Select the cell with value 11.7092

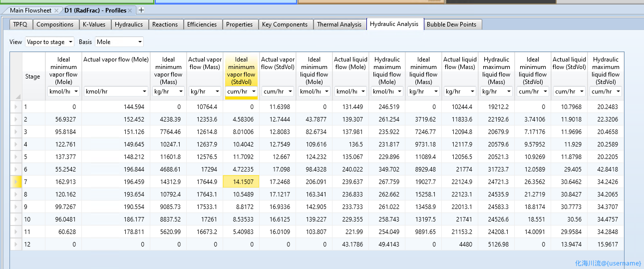click(x=241, y=156)
